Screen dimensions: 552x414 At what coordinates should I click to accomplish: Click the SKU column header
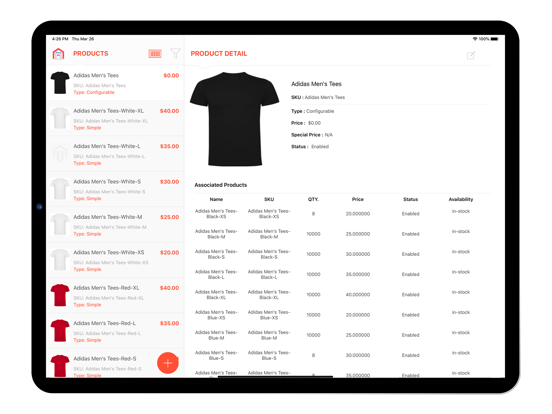(269, 199)
